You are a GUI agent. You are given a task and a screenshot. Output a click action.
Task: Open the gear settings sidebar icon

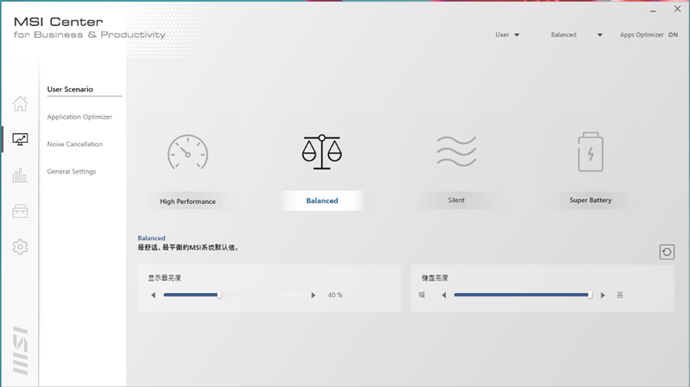(x=20, y=247)
